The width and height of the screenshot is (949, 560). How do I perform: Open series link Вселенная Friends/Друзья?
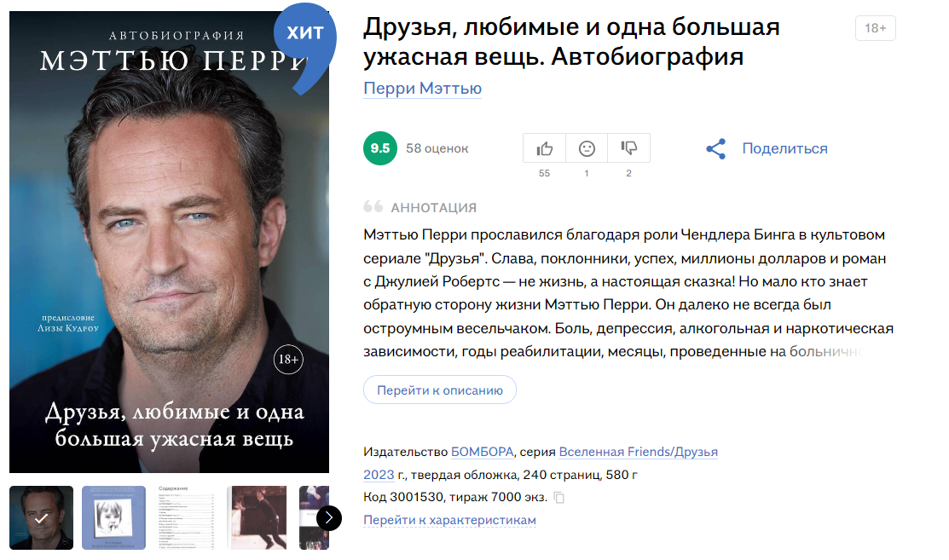638,452
